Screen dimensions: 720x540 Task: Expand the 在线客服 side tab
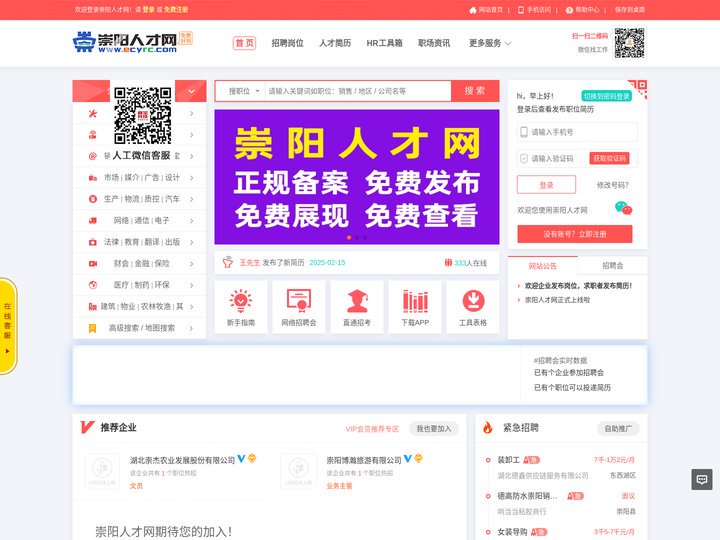click(8, 326)
